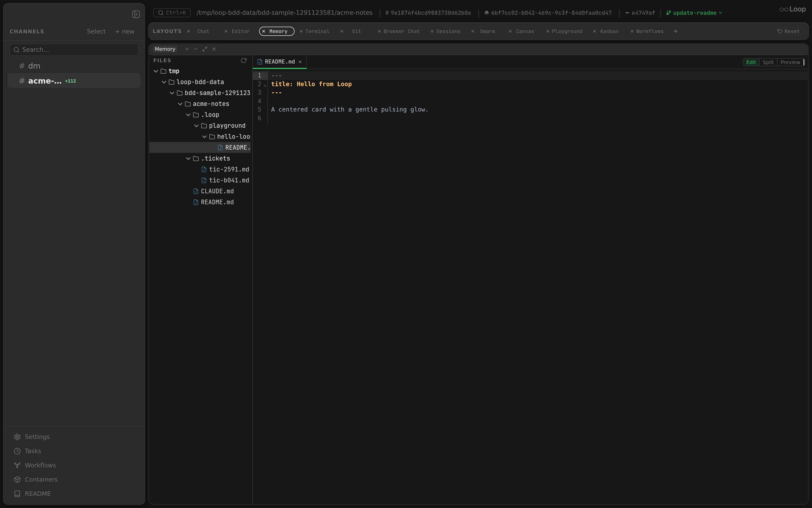Click the ID 6bf7cc02-b042-469c-9c3f-84d0faa0cd47
The width and height of the screenshot is (812, 508).
coord(548,13)
